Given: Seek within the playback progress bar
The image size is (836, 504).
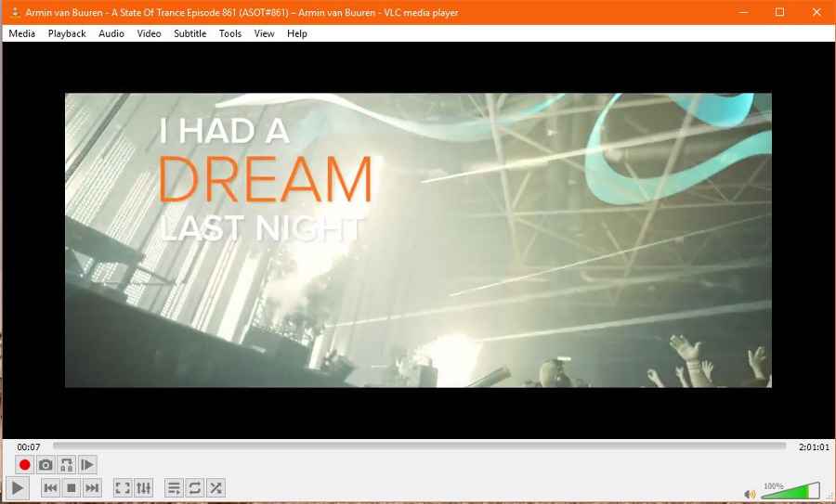Looking at the screenshot, I should click(x=419, y=446).
